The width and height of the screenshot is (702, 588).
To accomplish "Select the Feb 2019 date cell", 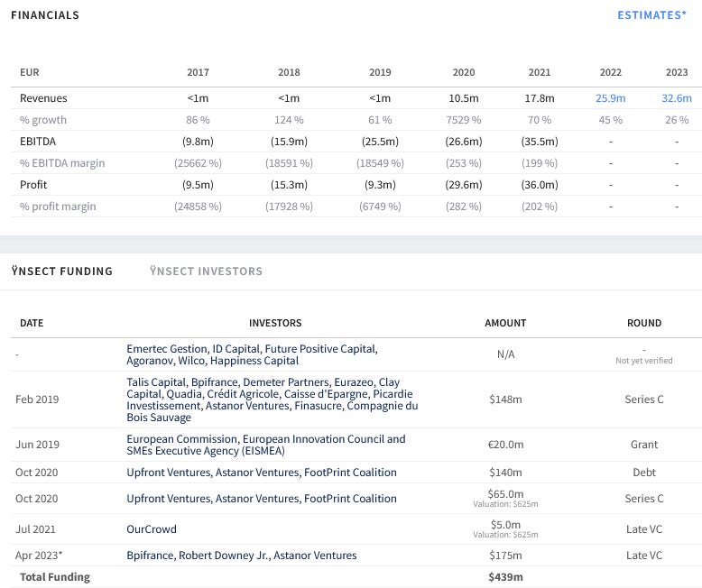I will point(37,400).
